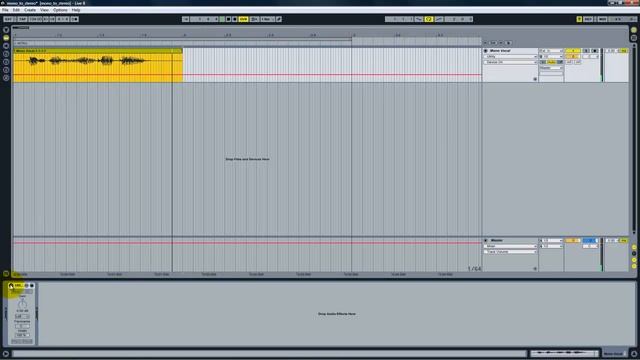Toggle the Mixer section show button

(x=634, y=260)
